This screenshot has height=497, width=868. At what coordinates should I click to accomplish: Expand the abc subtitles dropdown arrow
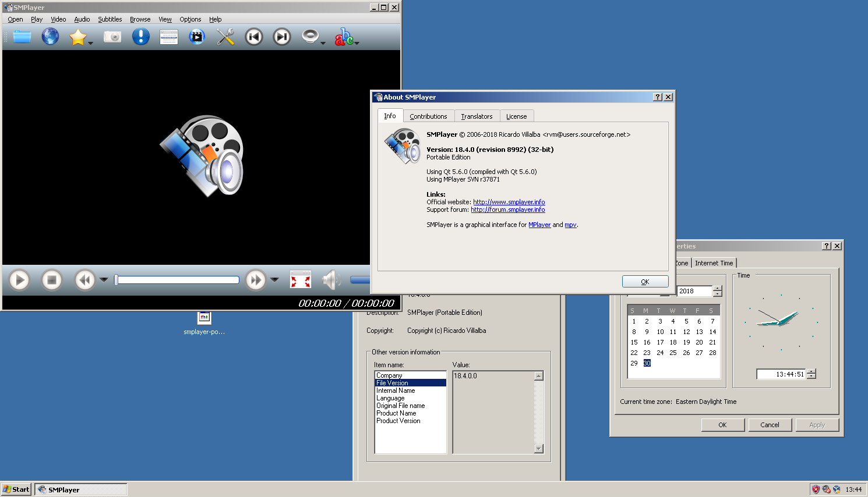pos(357,43)
